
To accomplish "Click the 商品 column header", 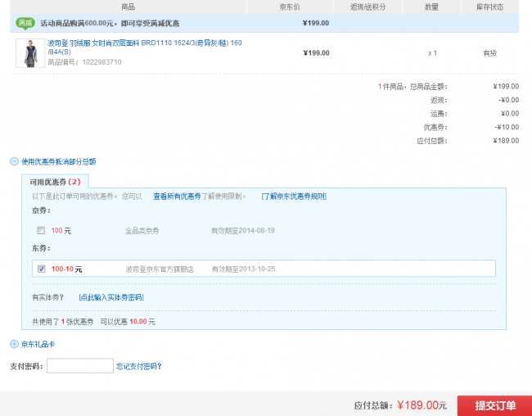I will tap(128, 7).
